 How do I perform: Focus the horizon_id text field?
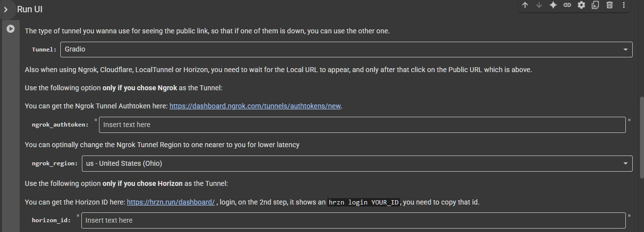353,220
